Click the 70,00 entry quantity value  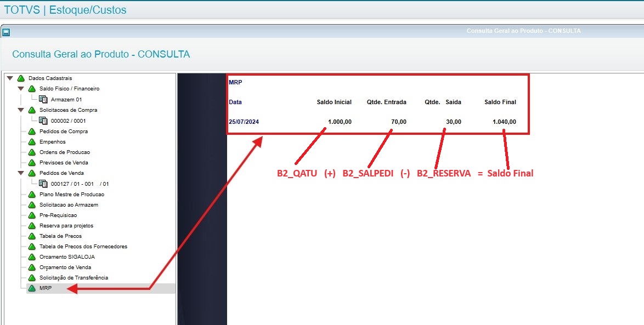398,122
